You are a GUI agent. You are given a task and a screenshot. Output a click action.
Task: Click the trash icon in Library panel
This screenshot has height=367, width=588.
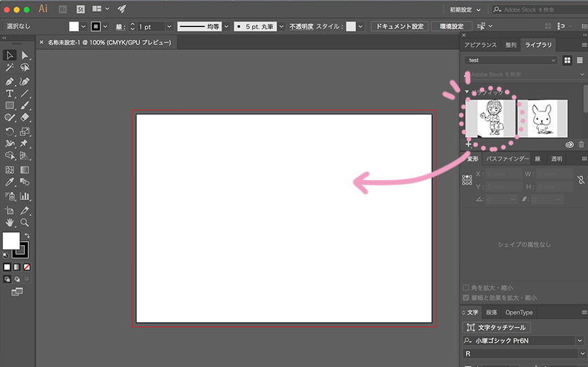click(x=581, y=145)
